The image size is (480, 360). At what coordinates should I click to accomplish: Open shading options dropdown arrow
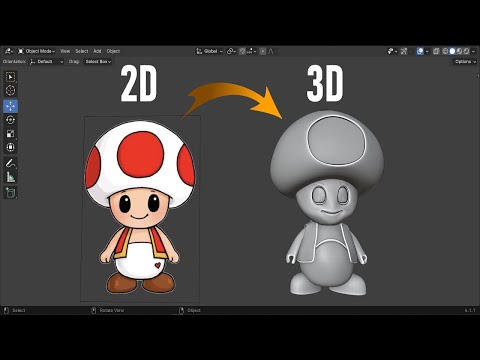coord(474,51)
